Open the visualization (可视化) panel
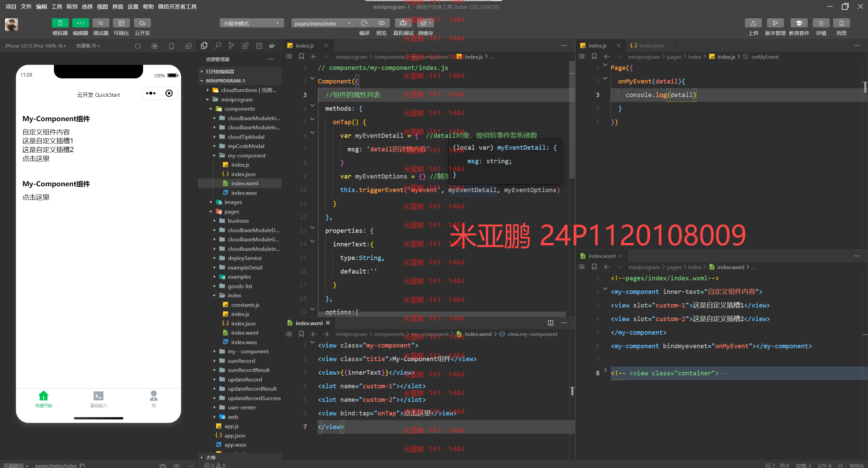The image size is (868, 468). point(121,23)
